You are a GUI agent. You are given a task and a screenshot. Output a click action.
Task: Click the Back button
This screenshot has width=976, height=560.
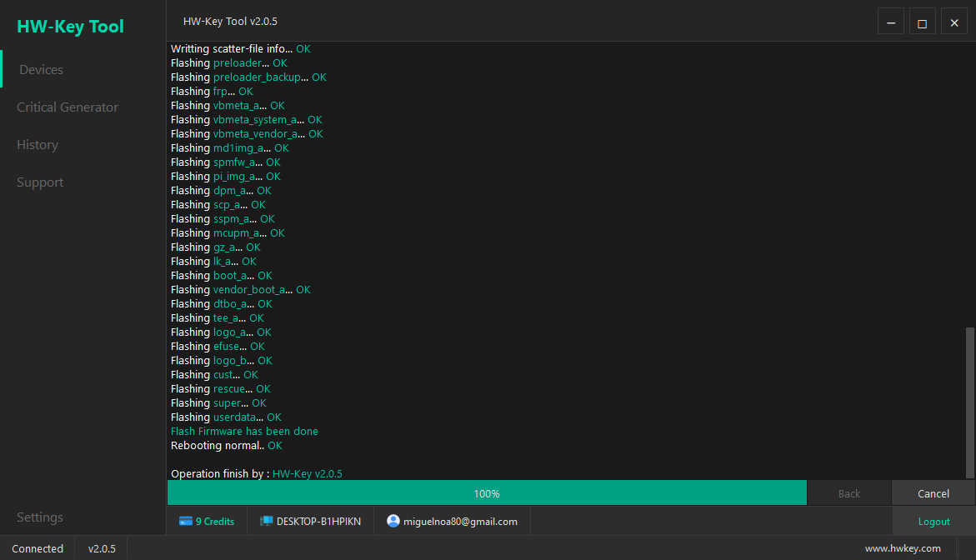pyautogui.click(x=848, y=492)
